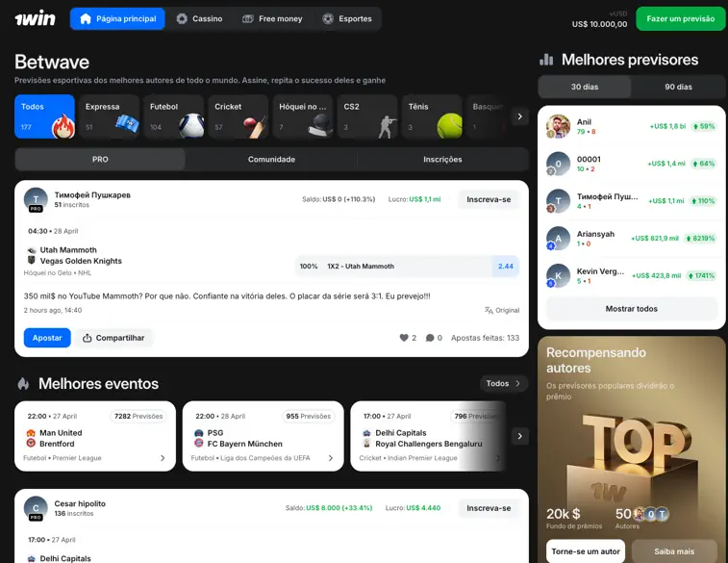
Task: Click US$ 10.000,00 balance
Action: (599, 24)
